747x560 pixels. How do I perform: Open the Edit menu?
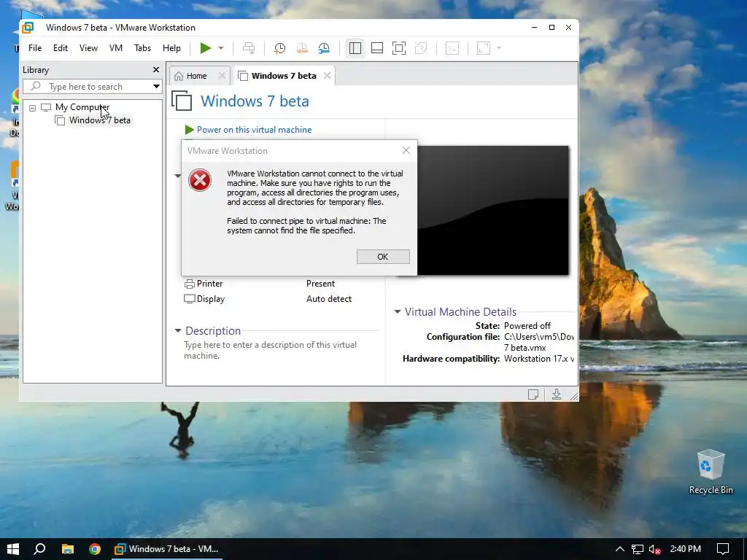click(x=61, y=48)
